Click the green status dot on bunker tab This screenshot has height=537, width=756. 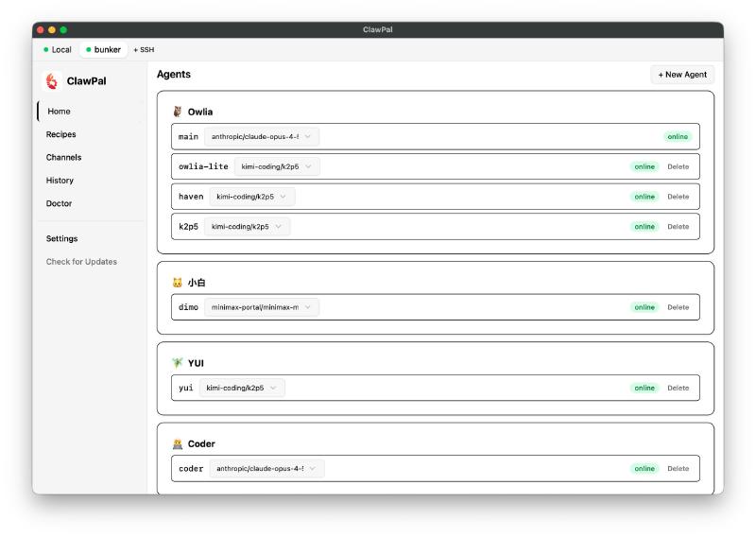pos(89,49)
